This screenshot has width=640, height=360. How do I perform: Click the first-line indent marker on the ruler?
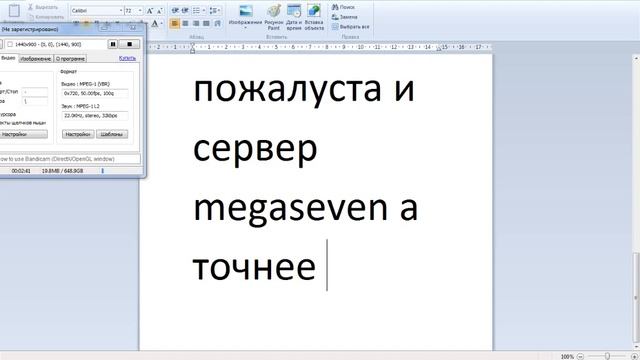(x=192, y=45)
